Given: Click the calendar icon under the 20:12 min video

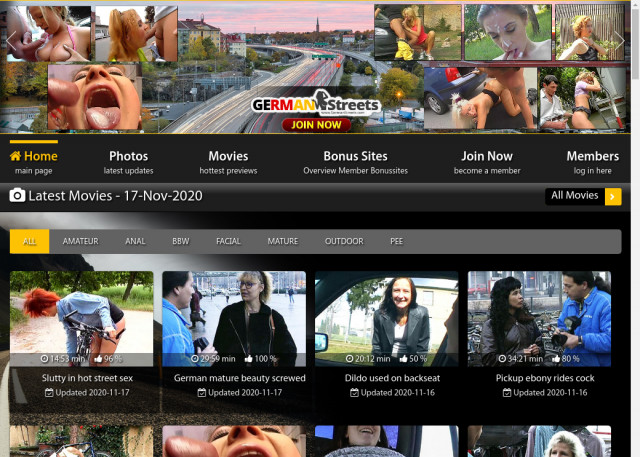Looking at the screenshot, I should (x=354, y=393).
